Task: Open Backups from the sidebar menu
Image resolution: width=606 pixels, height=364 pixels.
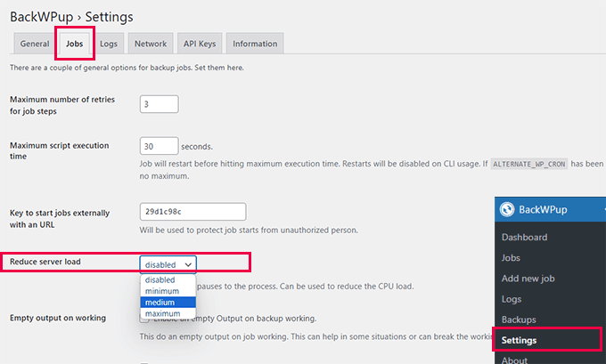Action: (519, 319)
